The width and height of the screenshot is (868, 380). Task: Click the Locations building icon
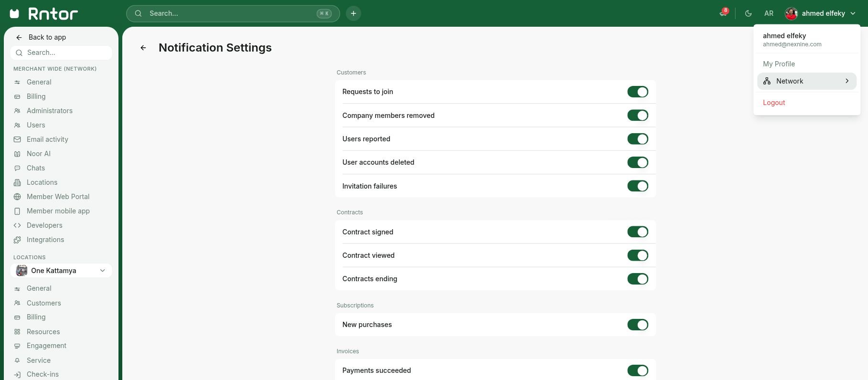(x=17, y=182)
